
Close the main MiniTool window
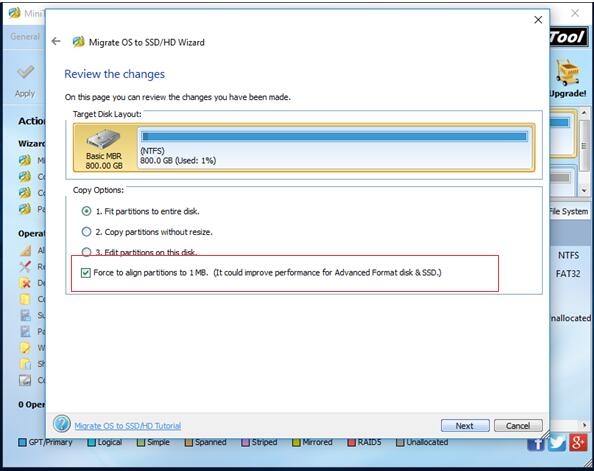click(x=575, y=13)
